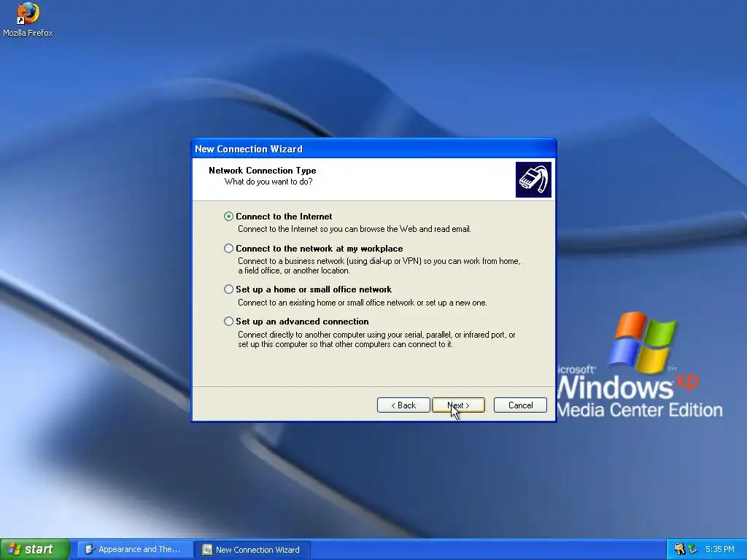Click the second system tray icon
The image size is (747, 560).
click(x=692, y=549)
